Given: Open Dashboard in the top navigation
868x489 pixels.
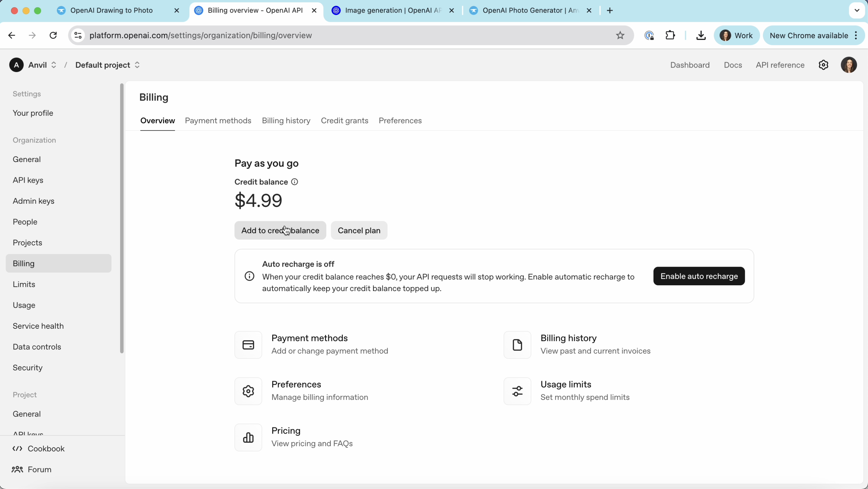Looking at the screenshot, I should (690, 65).
